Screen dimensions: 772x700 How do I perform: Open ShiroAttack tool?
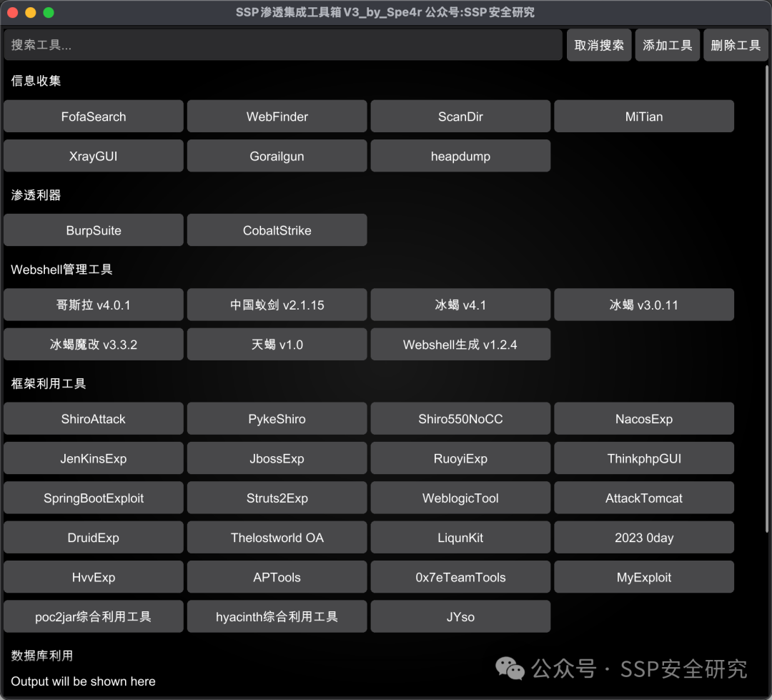pos(94,419)
